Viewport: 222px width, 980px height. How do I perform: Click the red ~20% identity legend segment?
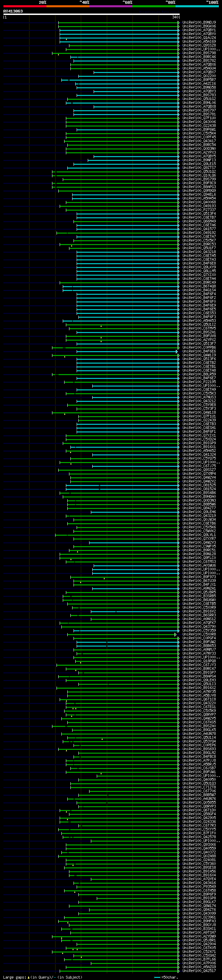point(25,6)
